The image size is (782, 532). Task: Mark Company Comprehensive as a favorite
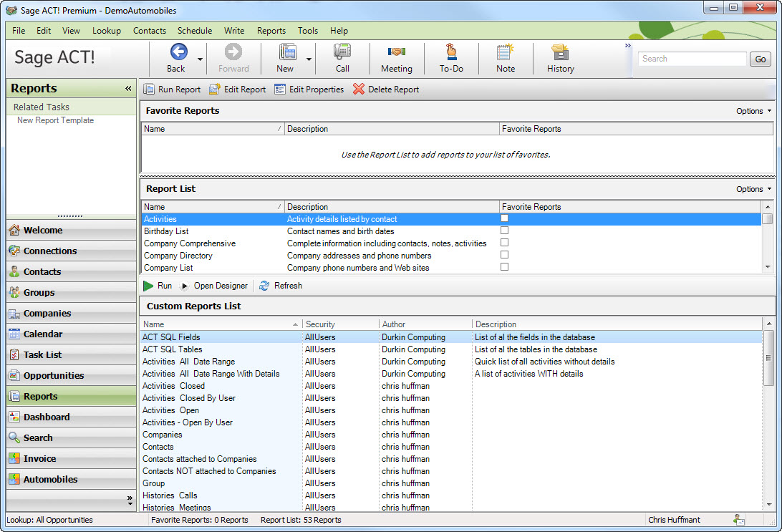(x=504, y=242)
